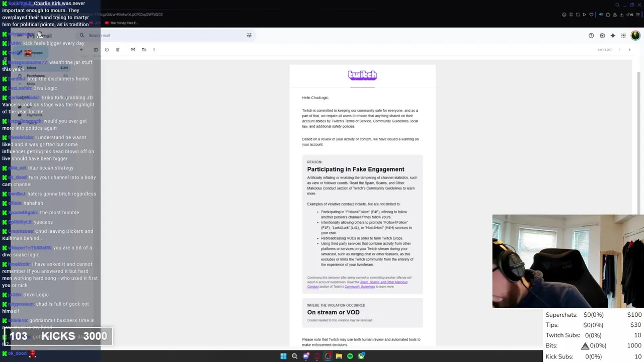Open the Gemini sparkle assistant
Viewport: 644px width, 362px height.
click(613, 36)
